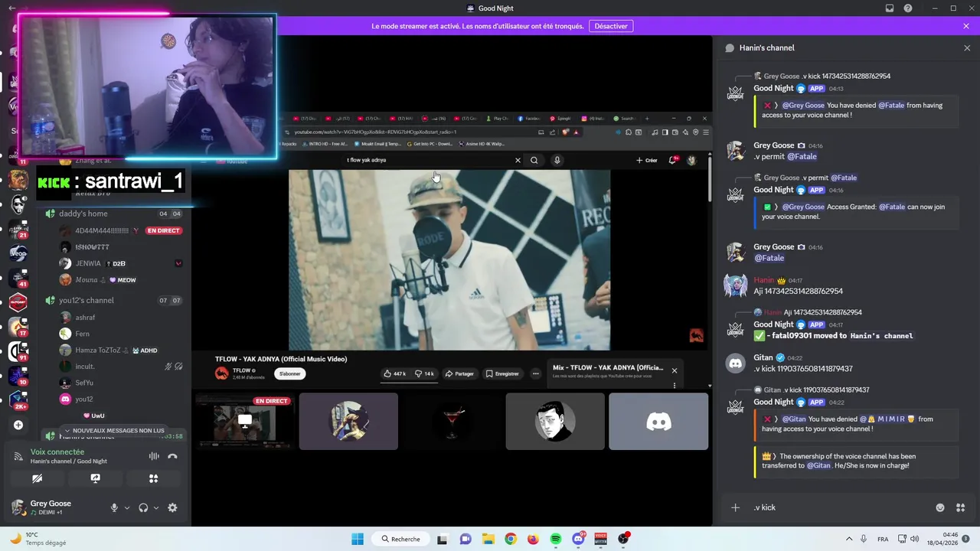Open the screen share button in the voice panel

[95, 478]
